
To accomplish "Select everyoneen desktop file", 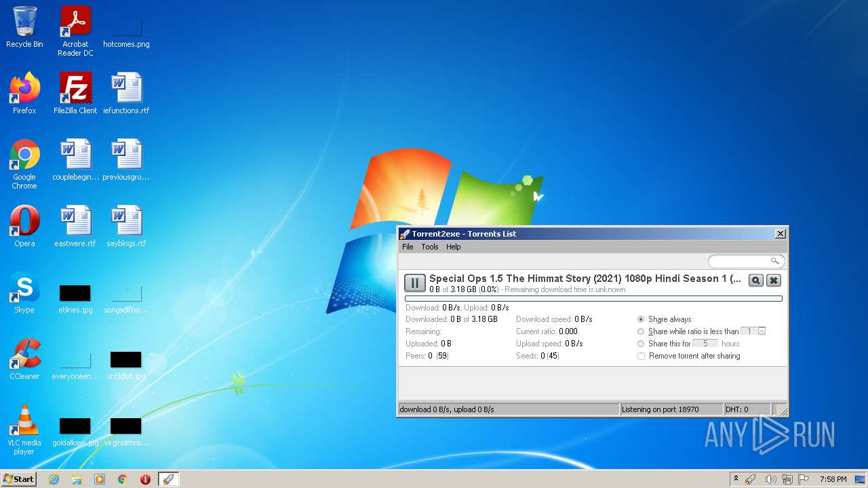I will [75, 365].
